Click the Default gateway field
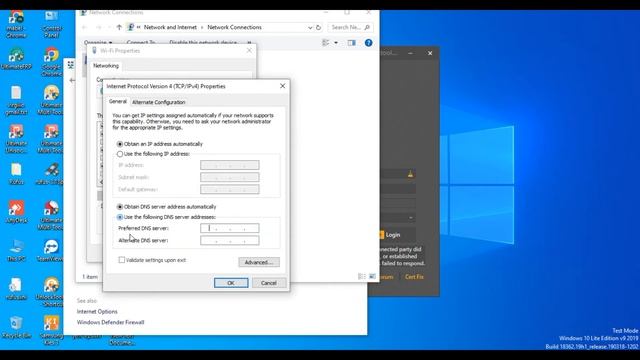 coord(230,189)
